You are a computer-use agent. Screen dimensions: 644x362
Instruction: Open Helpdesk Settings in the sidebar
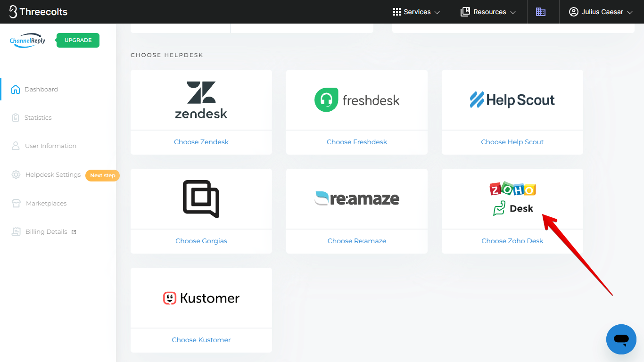click(x=53, y=174)
